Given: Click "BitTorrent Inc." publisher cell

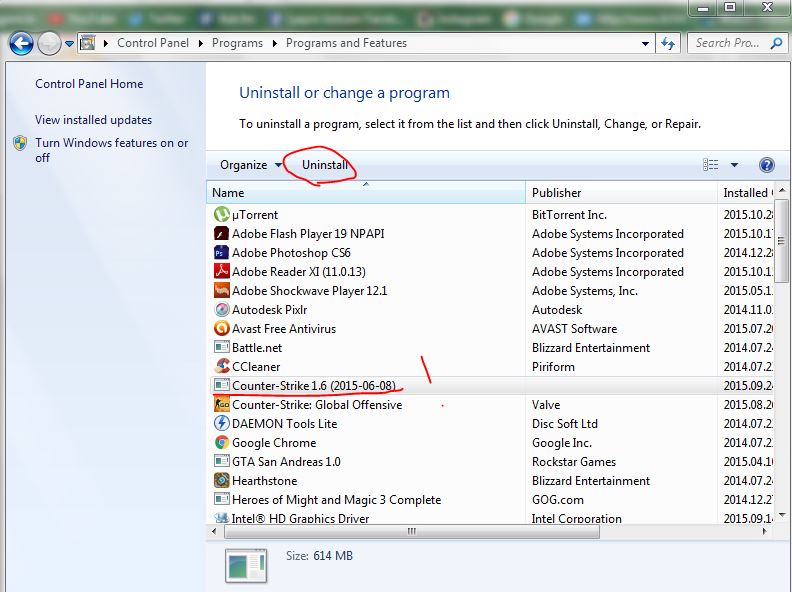Looking at the screenshot, I should (569, 215).
